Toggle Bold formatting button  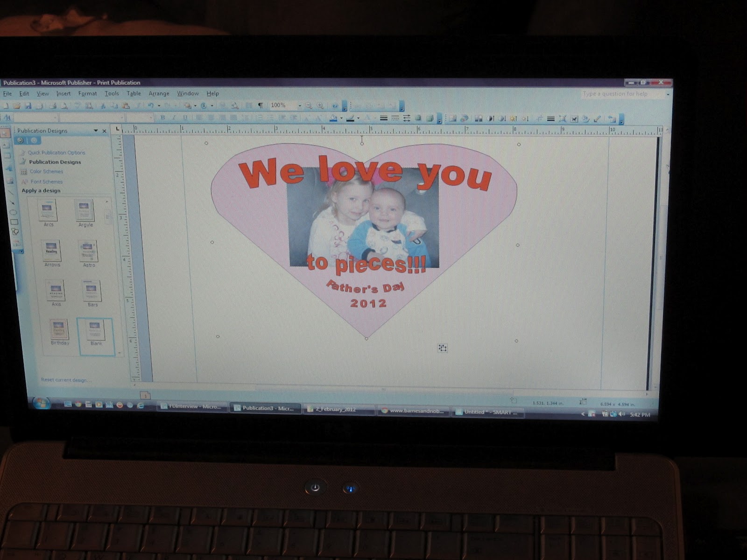[162, 118]
